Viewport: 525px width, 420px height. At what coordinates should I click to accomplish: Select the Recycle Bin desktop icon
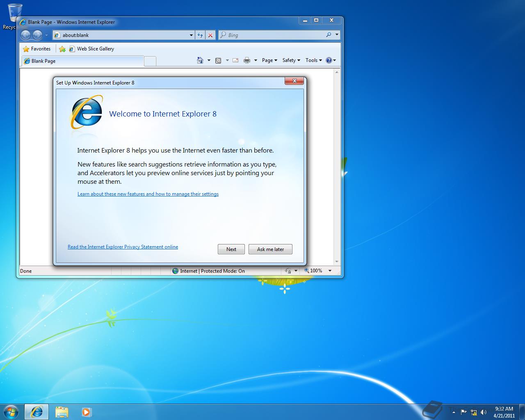(x=12, y=16)
